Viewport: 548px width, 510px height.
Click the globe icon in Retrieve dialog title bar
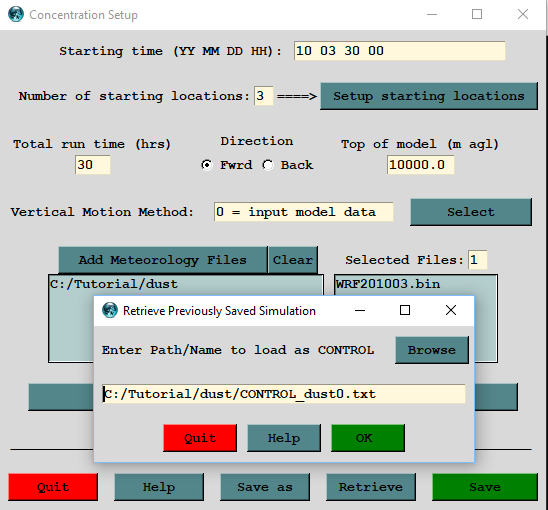click(x=110, y=310)
